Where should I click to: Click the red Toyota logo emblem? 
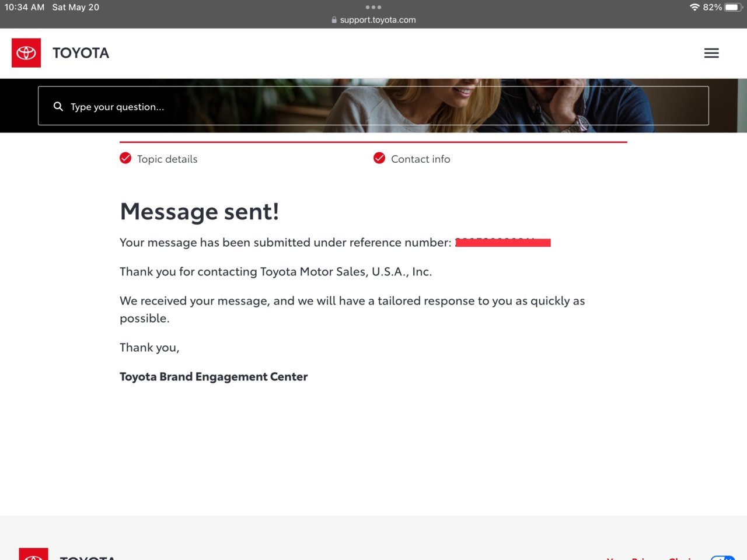(26, 53)
